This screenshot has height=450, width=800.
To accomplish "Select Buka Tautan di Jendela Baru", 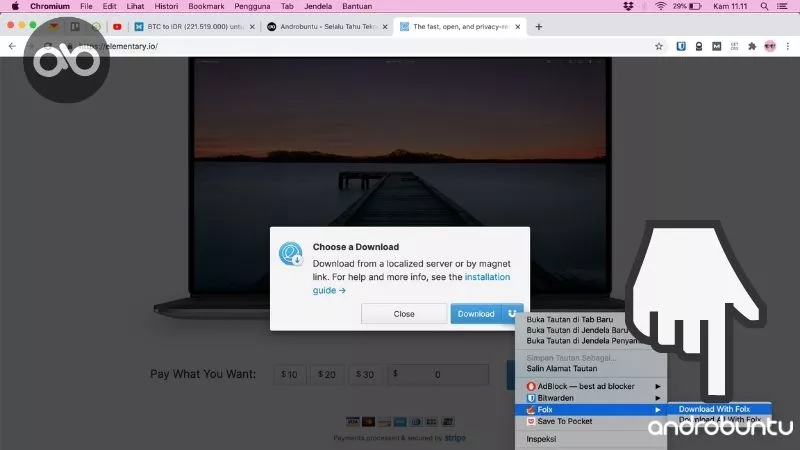I will point(577,330).
